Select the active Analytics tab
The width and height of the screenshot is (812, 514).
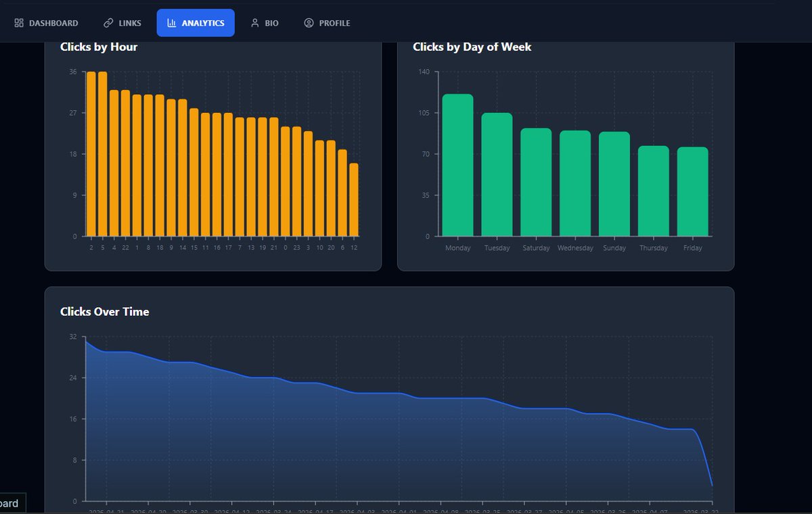click(x=196, y=23)
